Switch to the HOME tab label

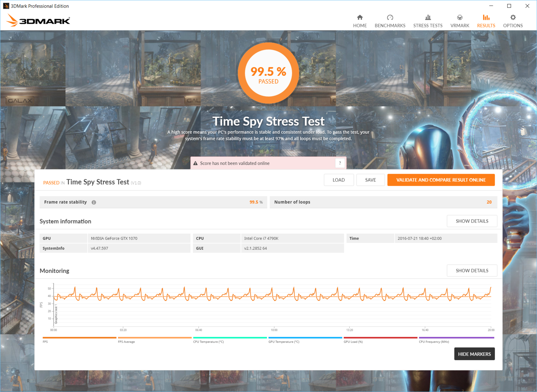pyautogui.click(x=360, y=25)
